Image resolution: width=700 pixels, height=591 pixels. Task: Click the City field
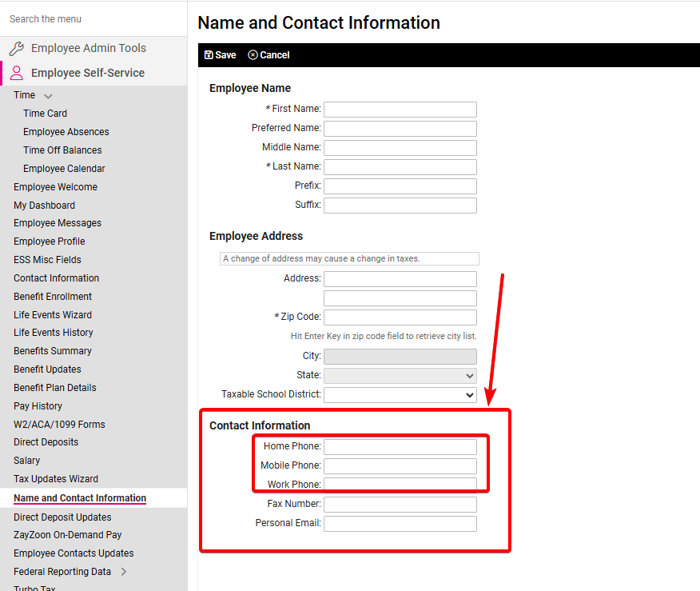click(400, 357)
